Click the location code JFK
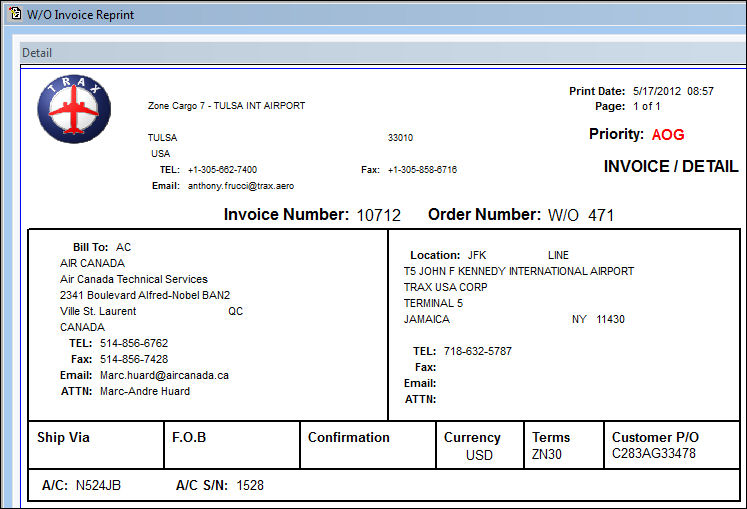The width and height of the screenshot is (747, 509). [x=477, y=255]
